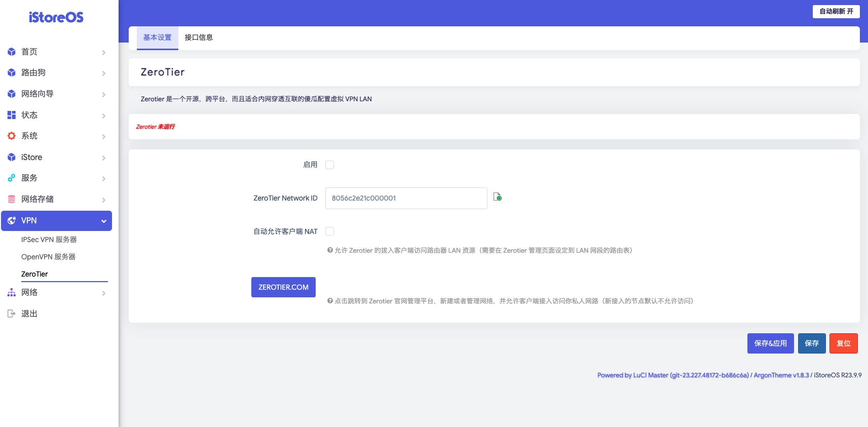Click the 服务 plugin icon

(12, 178)
